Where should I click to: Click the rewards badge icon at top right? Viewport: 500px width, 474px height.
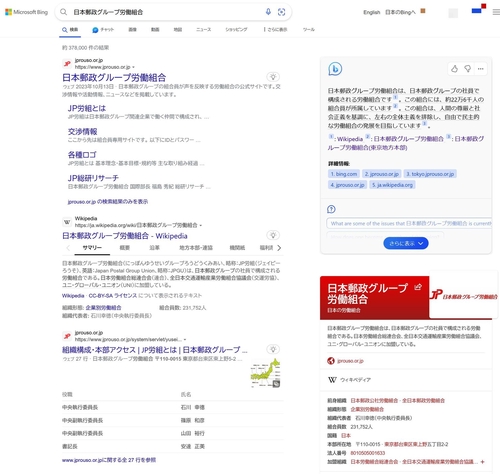pyautogui.click(x=479, y=9)
